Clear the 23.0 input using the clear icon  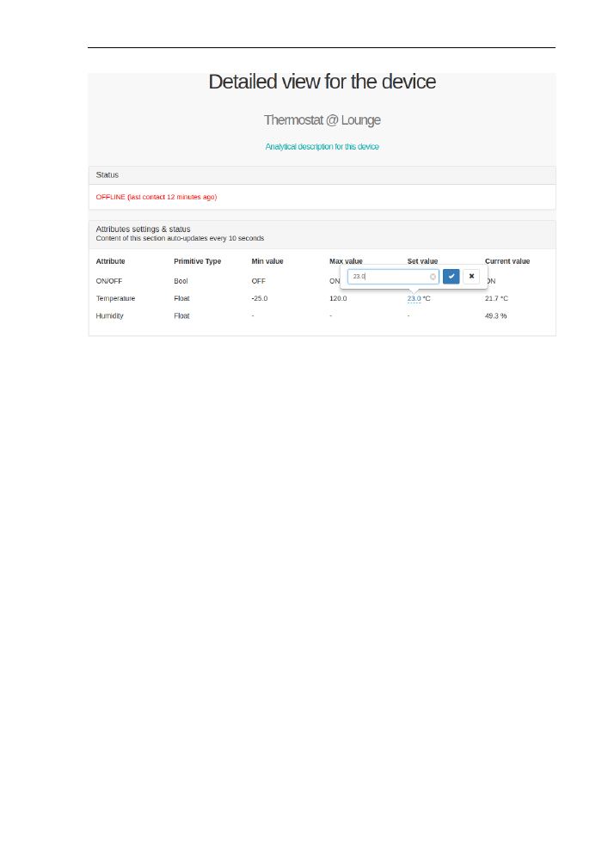coord(433,277)
